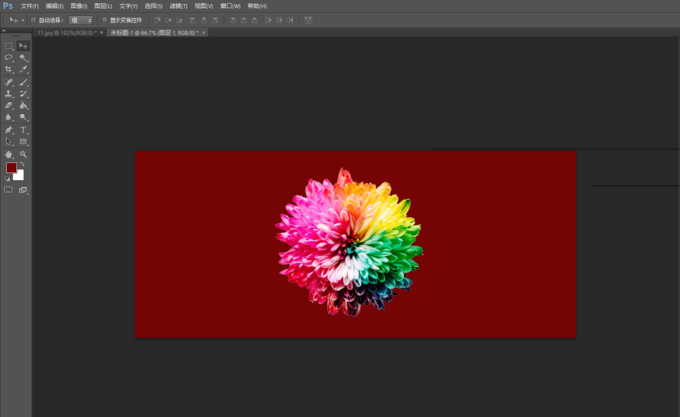The width and height of the screenshot is (680, 417).
Task: Open the 窗口 (Window) menu
Action: (230, 6)
